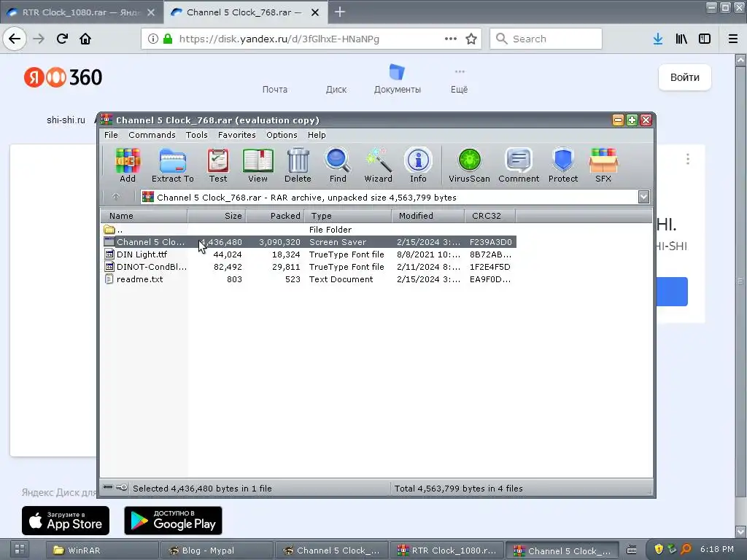Open the File menu
Viewport: 747px width, 560px height.
(x=111, y=135)
